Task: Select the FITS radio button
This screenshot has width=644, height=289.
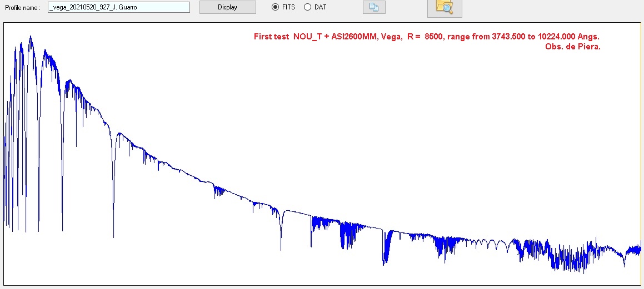Action: (x=275, y=7)
